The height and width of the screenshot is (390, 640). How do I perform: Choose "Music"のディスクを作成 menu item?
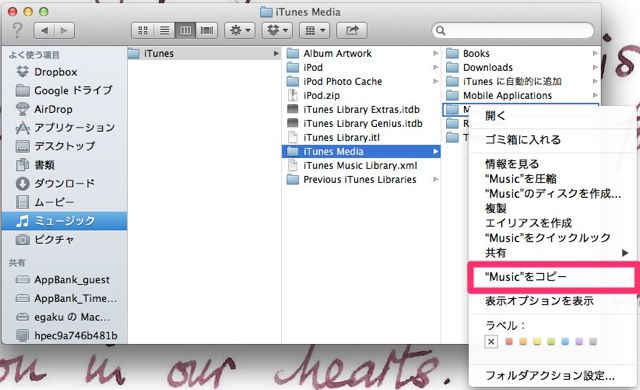(553, 193)
